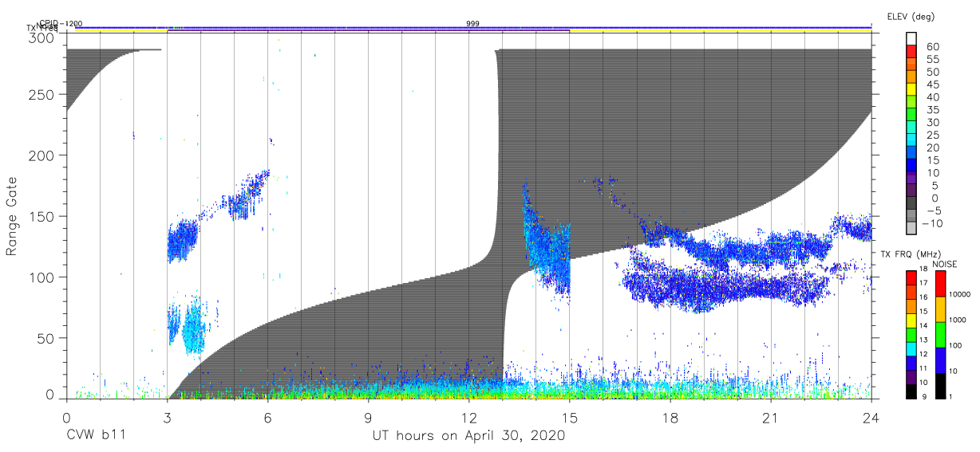The width and height of the screenshot is (980, 452).
Task: Click the 'CPID -1200' label above the plot
Action: tap(61, 24)
